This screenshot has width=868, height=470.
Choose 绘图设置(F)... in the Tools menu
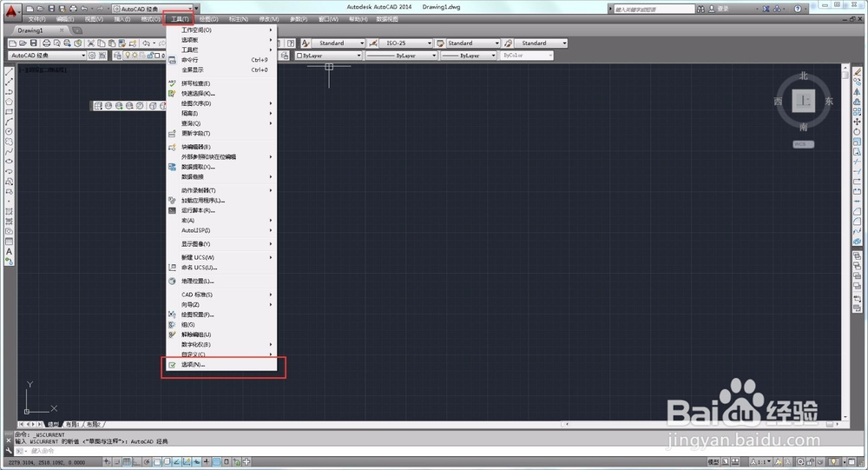(221, 314)
